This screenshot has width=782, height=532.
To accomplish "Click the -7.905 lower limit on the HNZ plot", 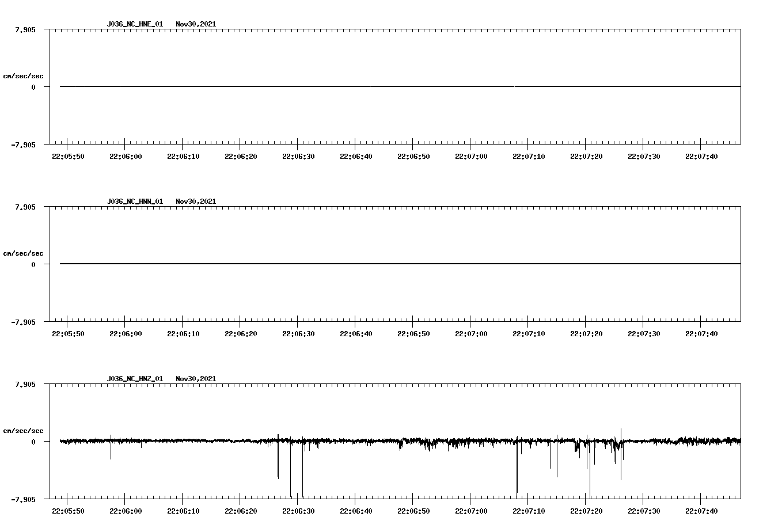I will [22, 500].
